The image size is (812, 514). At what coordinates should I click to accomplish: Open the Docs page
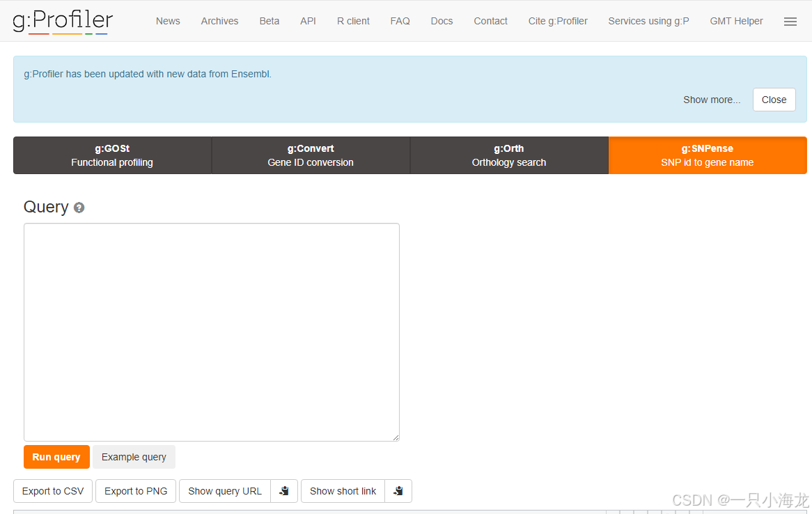coord(442,22)
